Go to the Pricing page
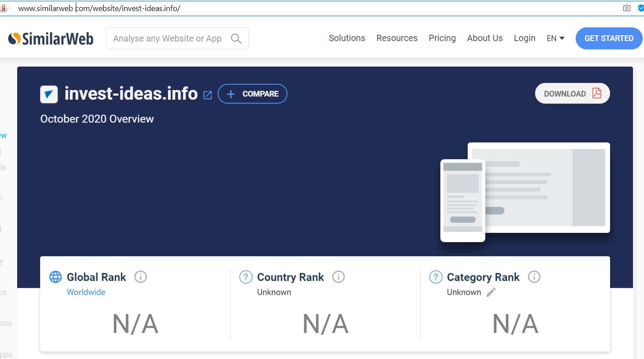644x359 pixels. [x=442, y=38]
